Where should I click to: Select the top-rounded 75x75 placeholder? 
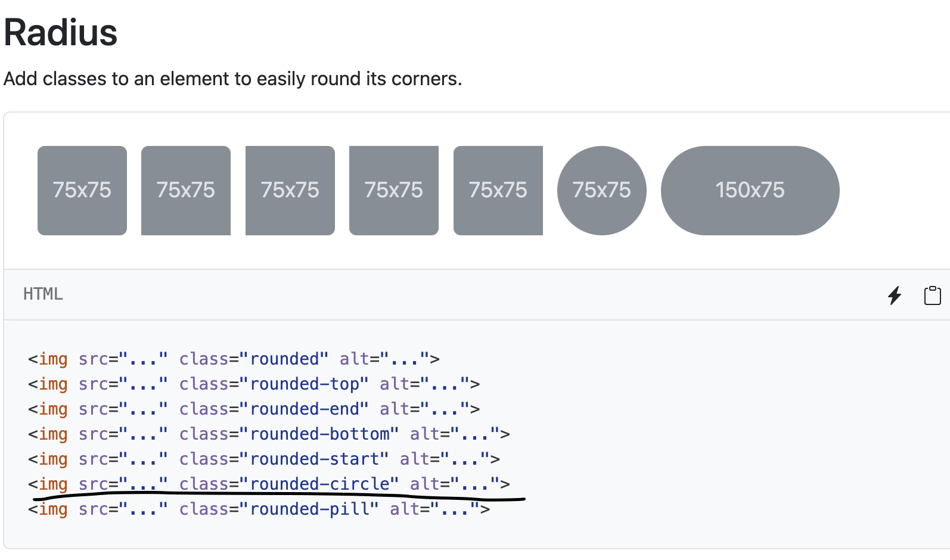(186, 191)
